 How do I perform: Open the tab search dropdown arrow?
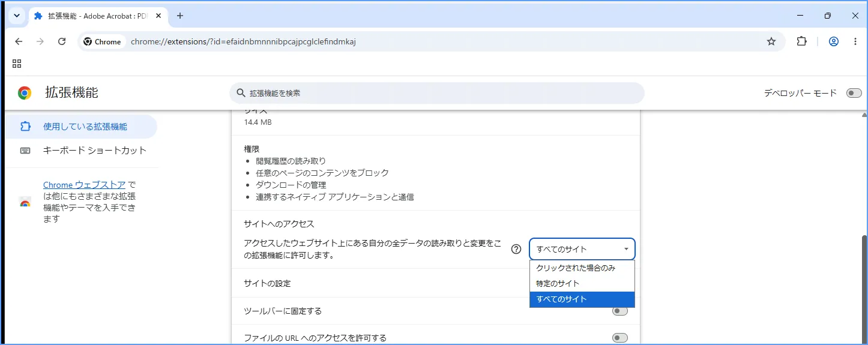pos(17,16)
